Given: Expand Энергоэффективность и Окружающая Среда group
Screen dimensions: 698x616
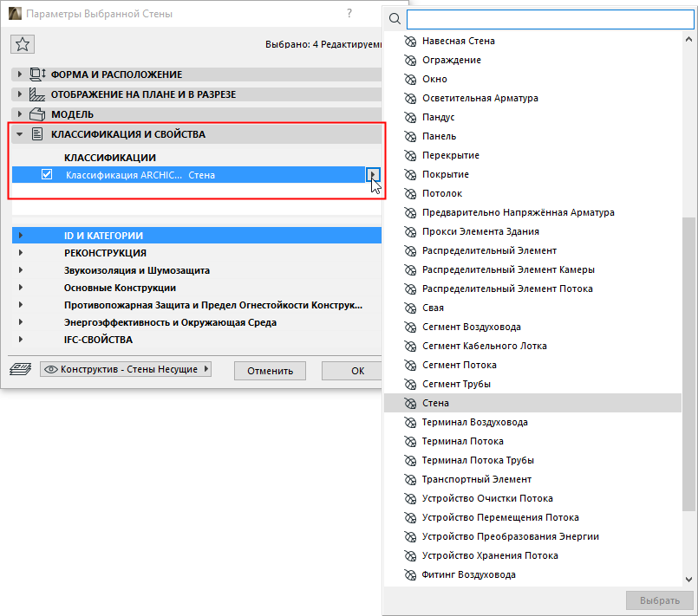Looking at the screenshot, I should 21,322.
